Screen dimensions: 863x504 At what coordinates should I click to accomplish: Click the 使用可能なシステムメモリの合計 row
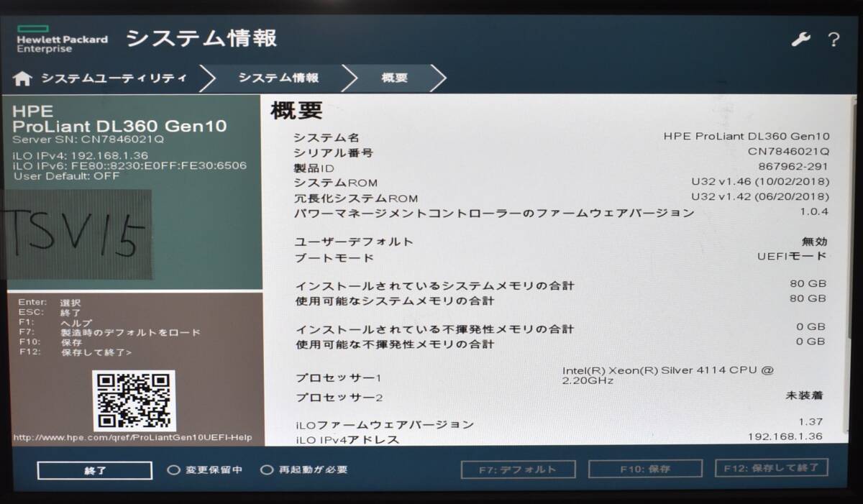[x=561, y=299]
